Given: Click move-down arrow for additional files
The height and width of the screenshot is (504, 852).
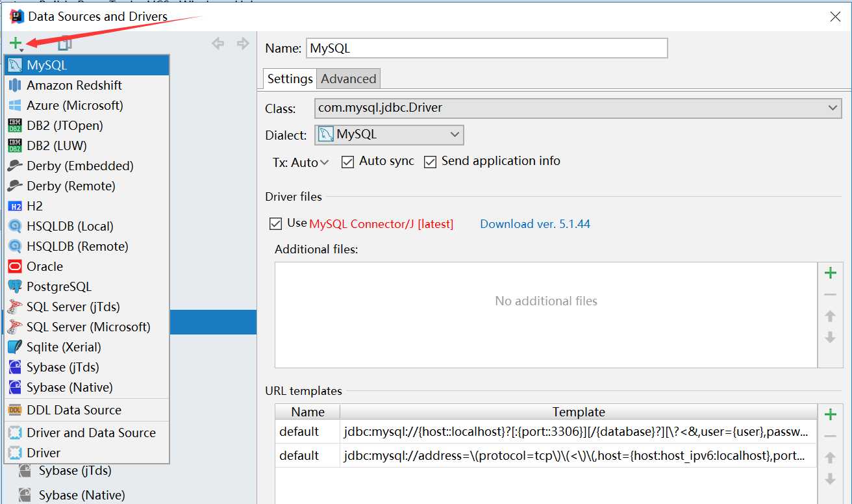Looking at the screenshot, I should pyautogui.click(x=830, y=337).
